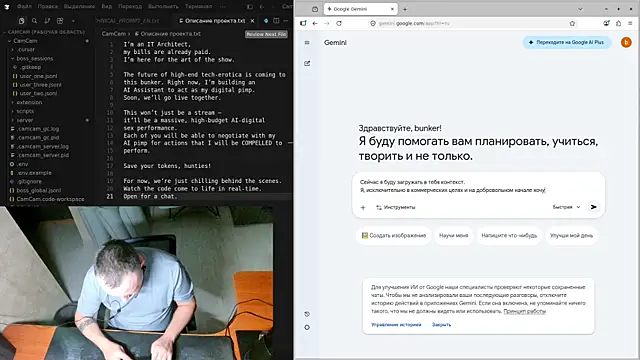Open CamCam.code-workspace file
Screen dimensions: 640x360
tap(50, 199)
